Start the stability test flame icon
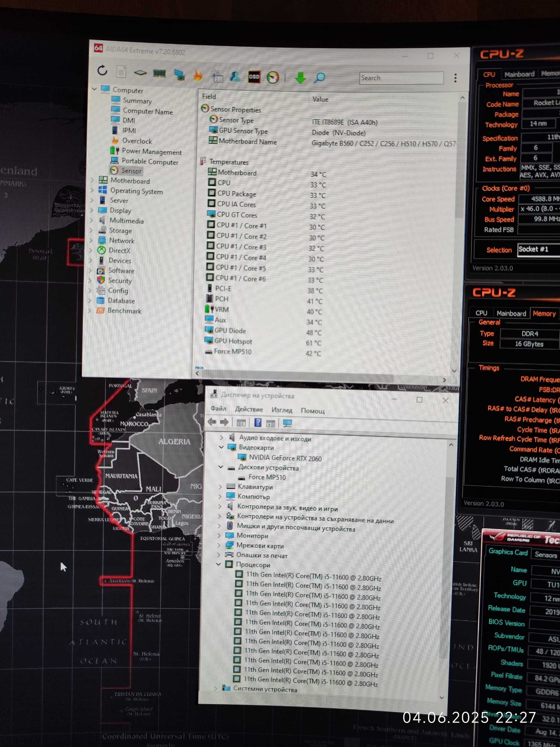Screen dimensions: 560x747 point(198,76)
